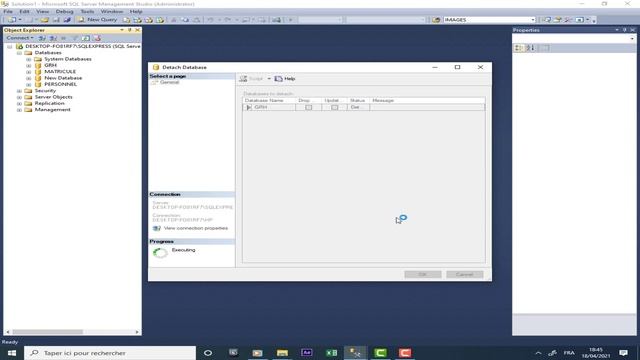The width and height of the screenshot is (640, 360).
Task: Click the Connect Object Explorer icon
Action: 42,38
